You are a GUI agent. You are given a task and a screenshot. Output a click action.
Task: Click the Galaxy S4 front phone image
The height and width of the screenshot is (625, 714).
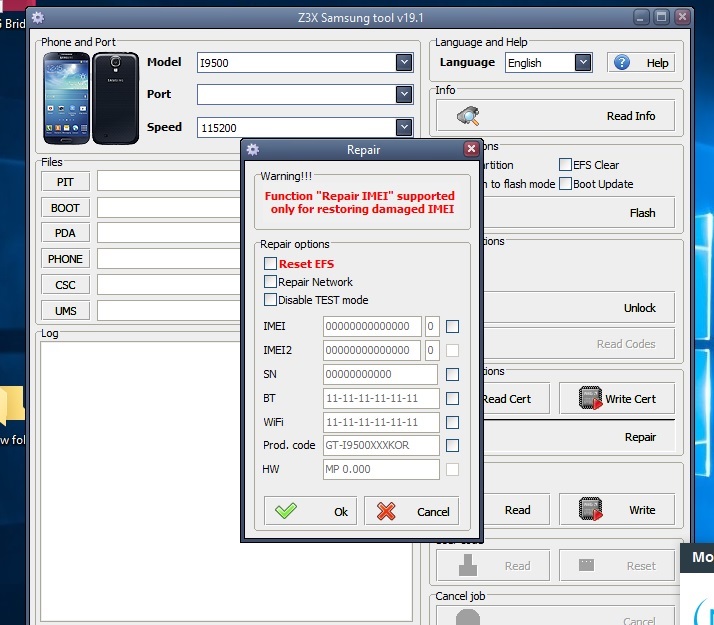pos(66,98)
